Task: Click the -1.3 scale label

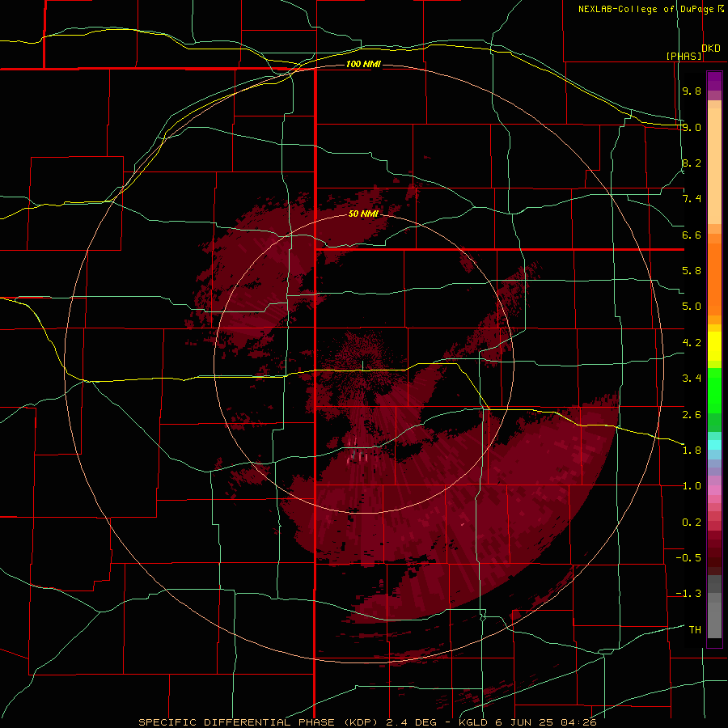Action: click(688, 594)
